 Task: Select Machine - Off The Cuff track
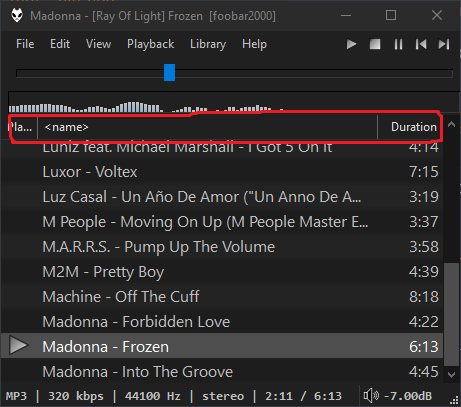pyautogui.click(x=222, y=297)
